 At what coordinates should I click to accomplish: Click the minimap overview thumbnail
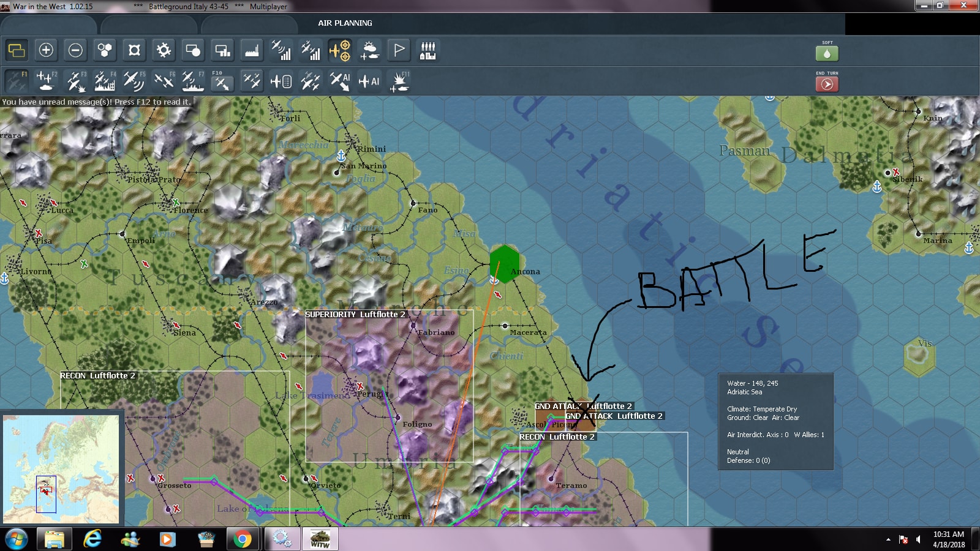pos(61,469)
